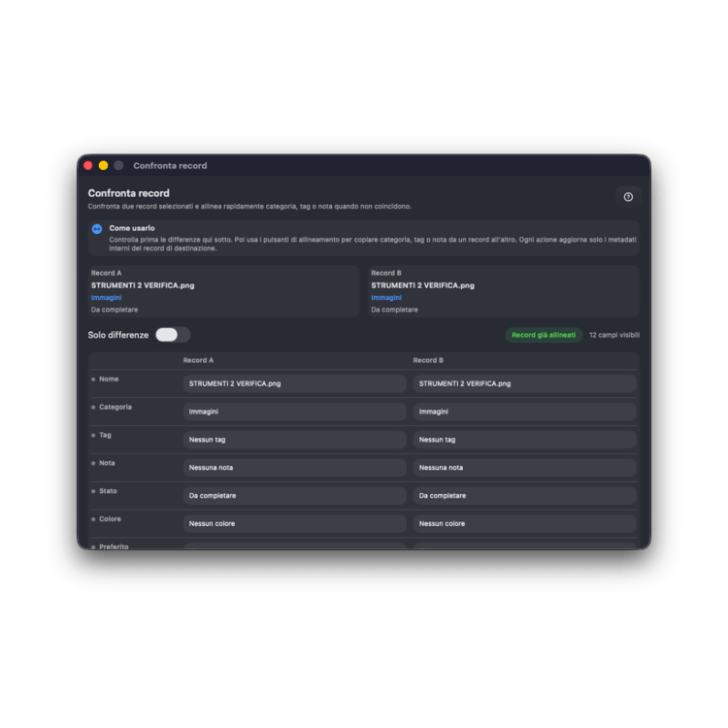Click the Record A column header in table
The image size is (728, 728).
pos(198,360)
